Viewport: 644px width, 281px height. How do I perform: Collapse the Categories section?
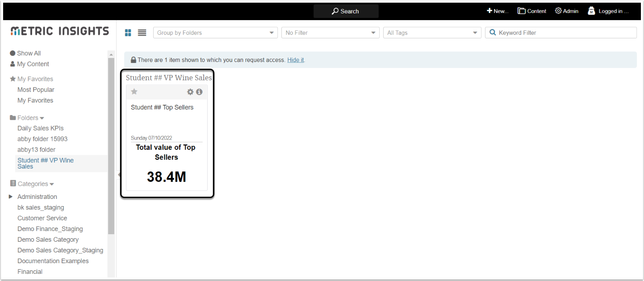[x=32, y=184]
